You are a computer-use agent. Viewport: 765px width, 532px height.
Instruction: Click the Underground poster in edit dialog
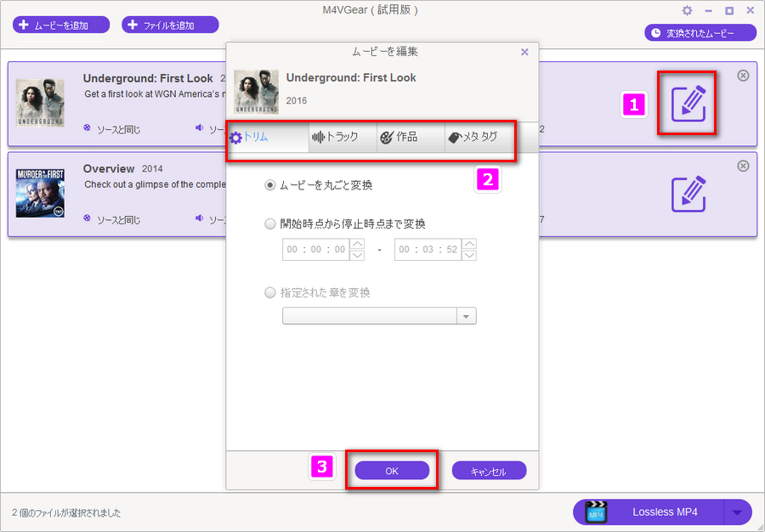click(x=256, y=92)
